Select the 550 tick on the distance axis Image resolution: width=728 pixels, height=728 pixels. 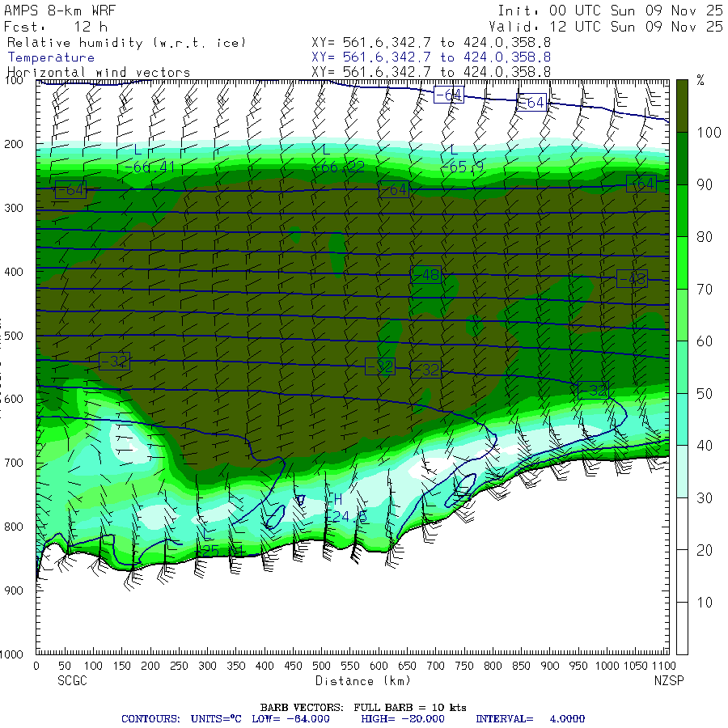point(350,666)
